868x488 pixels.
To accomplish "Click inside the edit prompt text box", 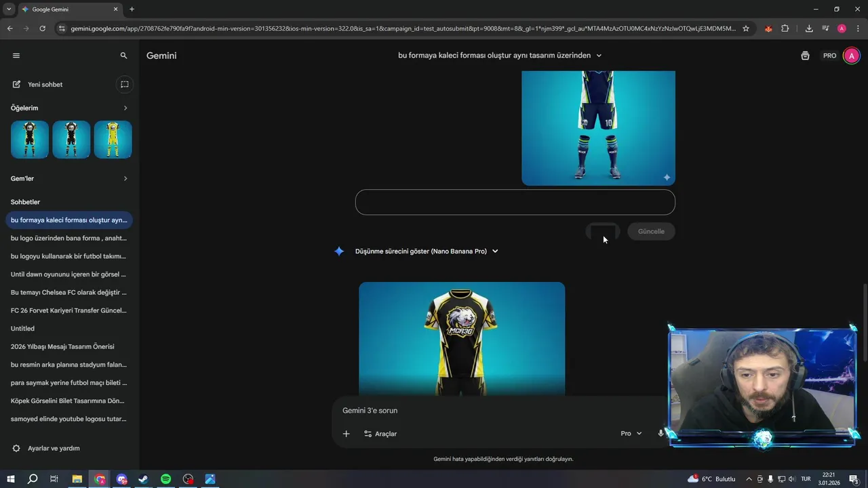I will pos(515,202).
